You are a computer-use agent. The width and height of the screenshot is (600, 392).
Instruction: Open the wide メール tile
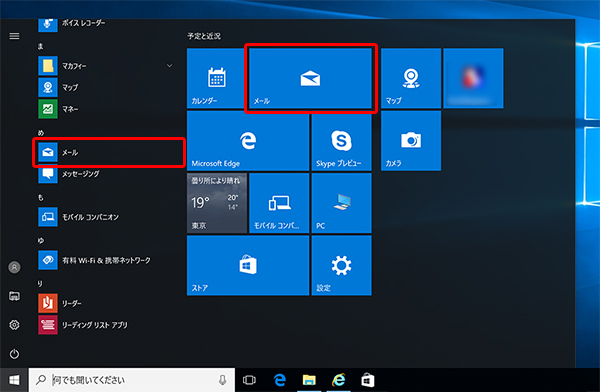[x=310, y=78]
